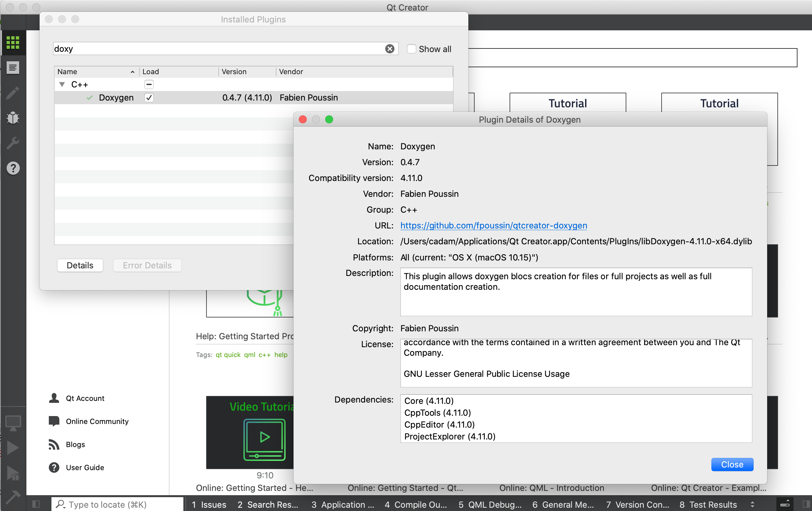Toggle Show all plugins checkbox

(x=411, y=49)
